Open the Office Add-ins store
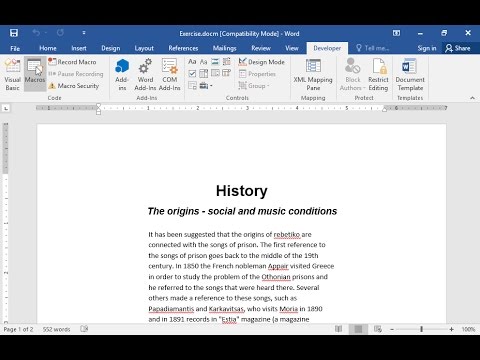 point(122,75)
